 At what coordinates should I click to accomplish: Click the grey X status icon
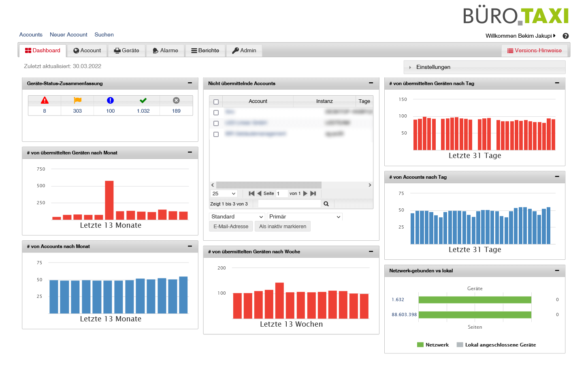[176, 100]
